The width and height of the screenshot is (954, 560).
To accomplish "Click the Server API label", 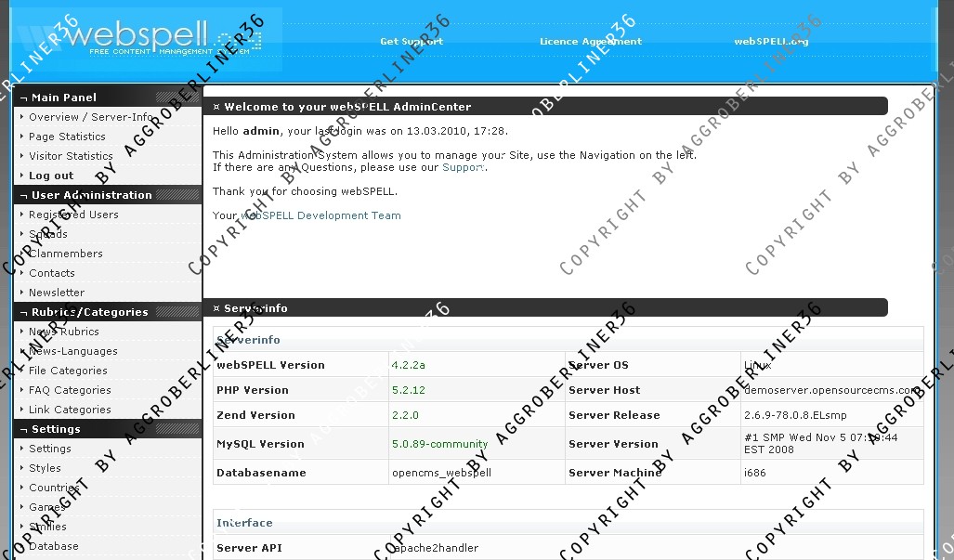I will [249, 548].
